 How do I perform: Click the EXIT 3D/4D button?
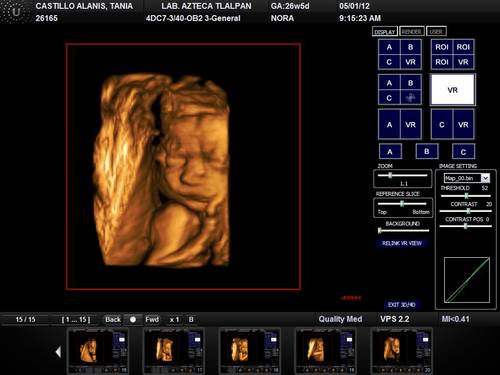point(401,304)
